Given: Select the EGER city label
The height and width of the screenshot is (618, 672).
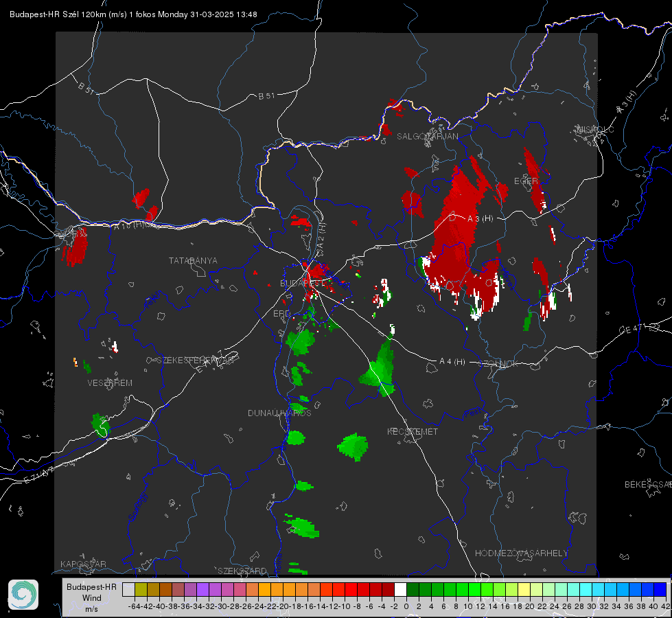Looking at the screenshot, I should point(526,181).
